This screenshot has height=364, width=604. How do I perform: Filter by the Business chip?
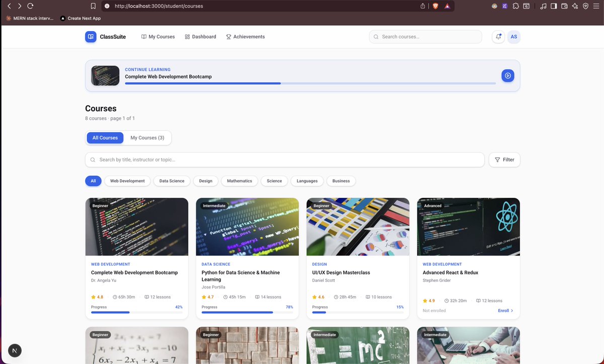pyautogui.click(x=341, y=181)
